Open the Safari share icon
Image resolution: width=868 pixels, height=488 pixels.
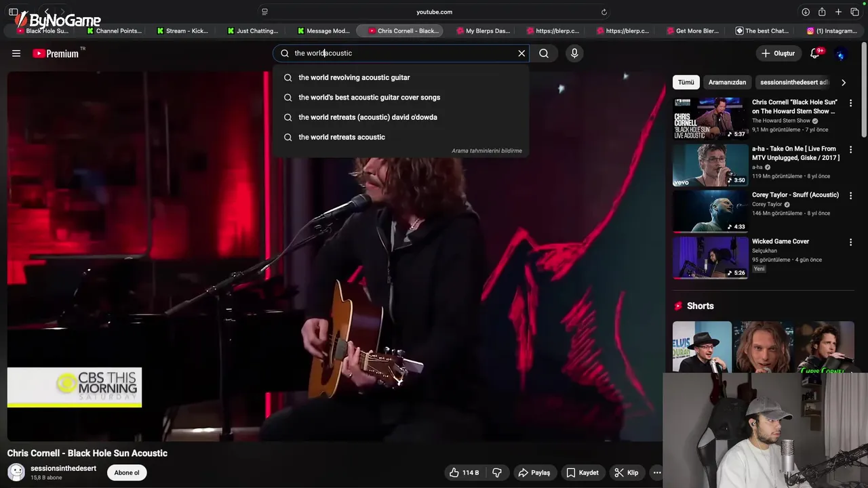tap(822, 12)
